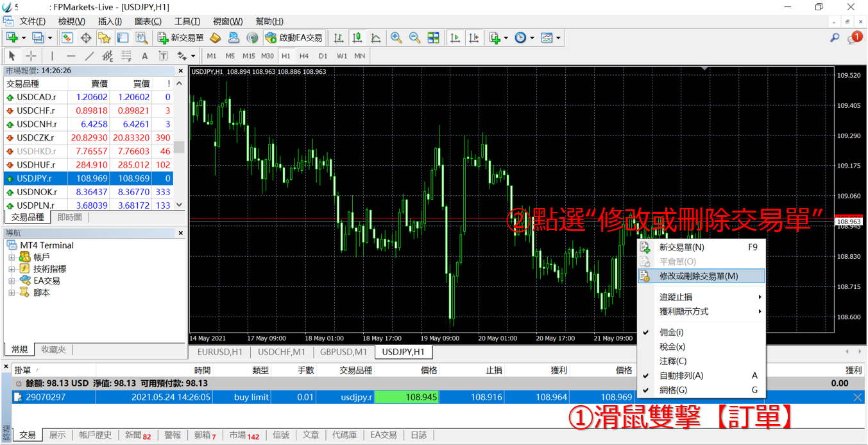The image size is (868, 445).
Task: Expand the 帳戶 tree node
Action: tap(12, 257)
